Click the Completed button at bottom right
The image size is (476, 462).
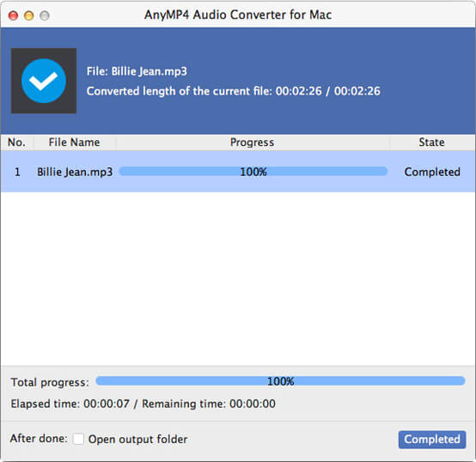tap(432, 439)
